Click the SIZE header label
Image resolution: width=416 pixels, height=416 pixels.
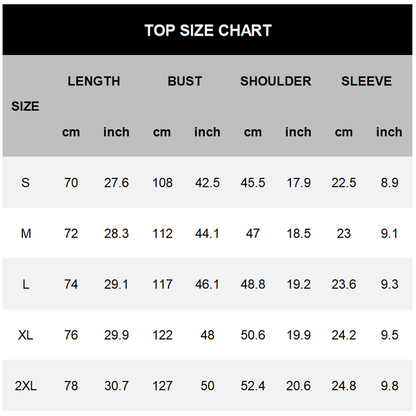(25, 106)
